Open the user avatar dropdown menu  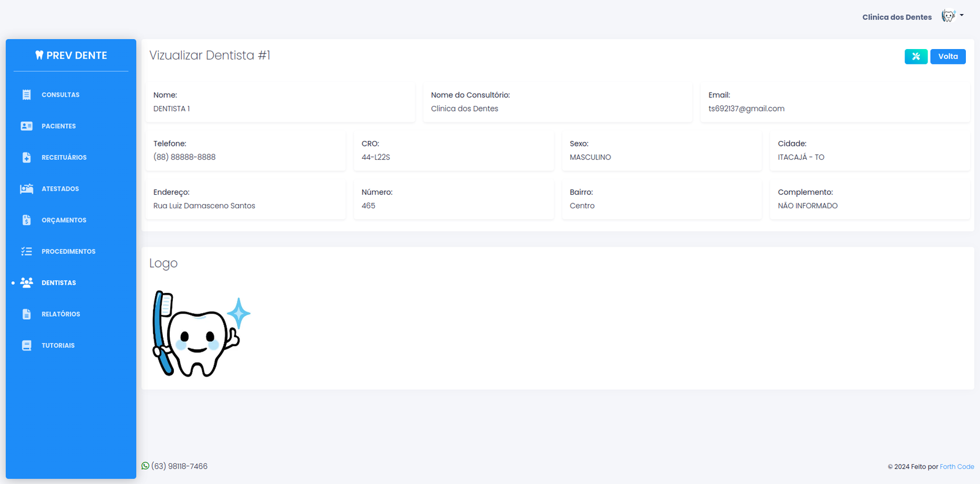[948, 17]
